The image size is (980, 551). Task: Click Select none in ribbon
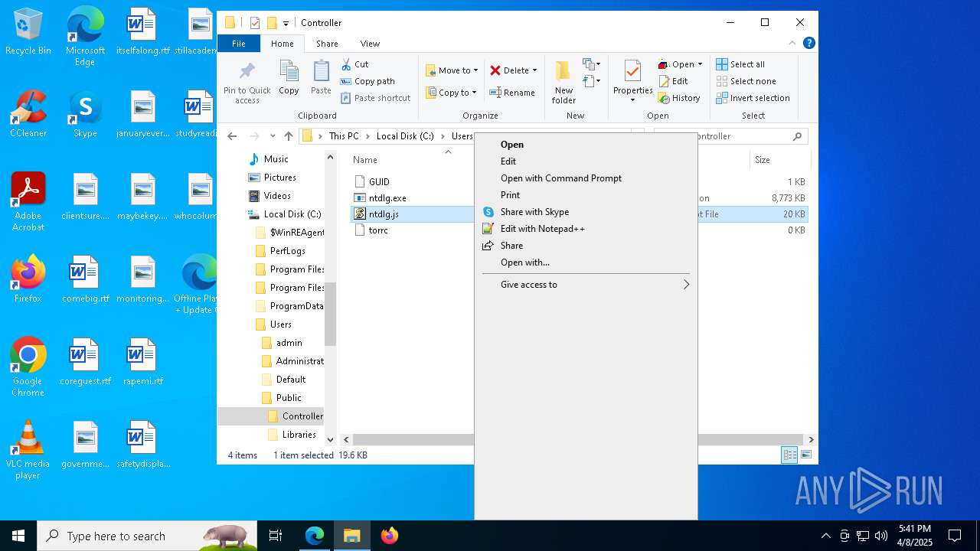[746, 81]
